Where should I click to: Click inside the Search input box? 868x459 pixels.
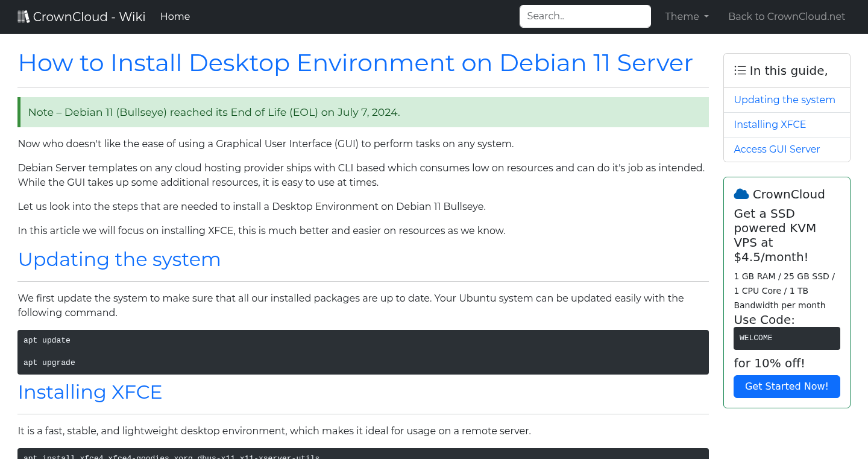coord(585,16)
